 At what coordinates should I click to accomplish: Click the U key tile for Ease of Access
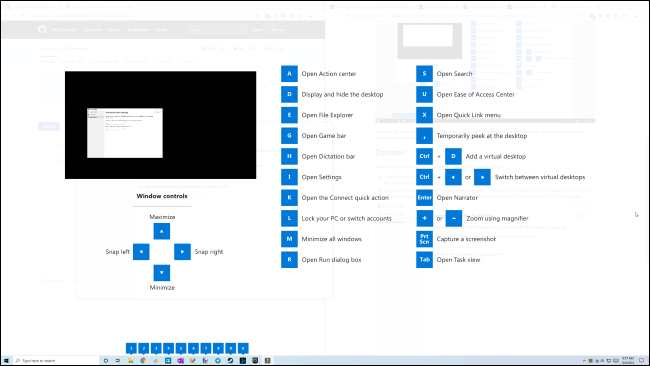[424, 95]
